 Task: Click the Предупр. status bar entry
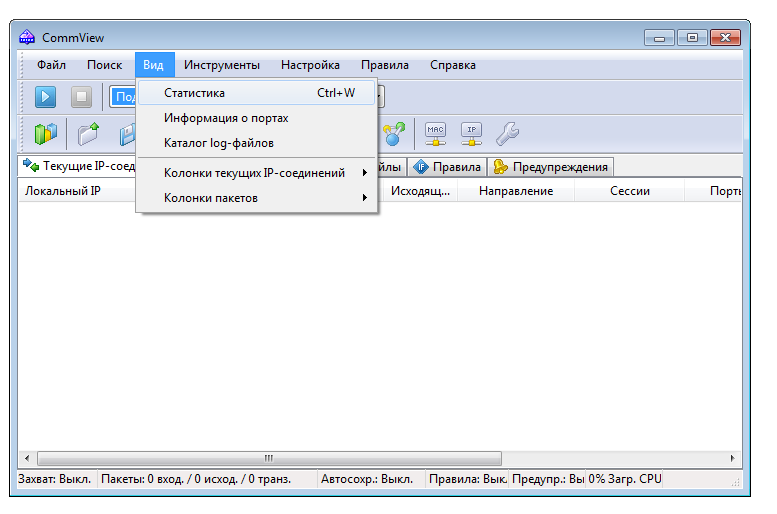(548, 479)
